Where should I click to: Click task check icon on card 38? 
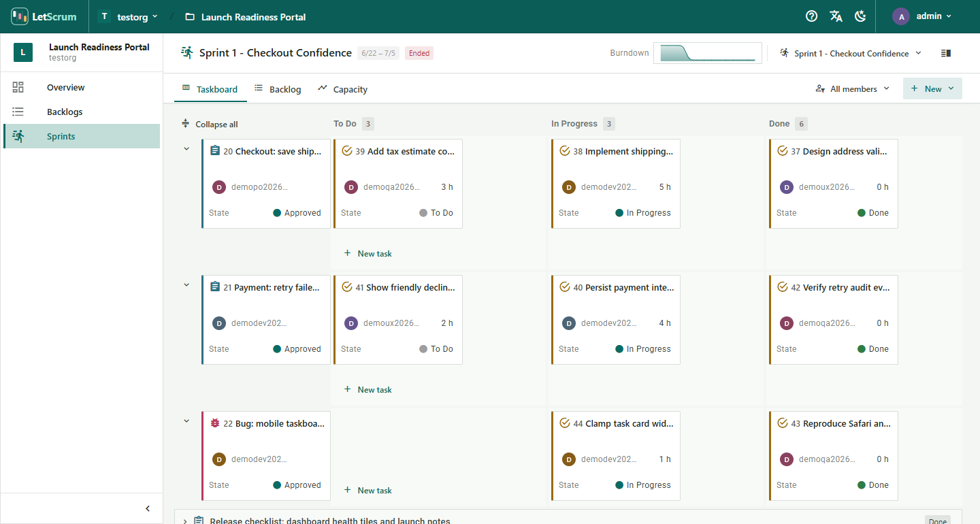point(564,151)
